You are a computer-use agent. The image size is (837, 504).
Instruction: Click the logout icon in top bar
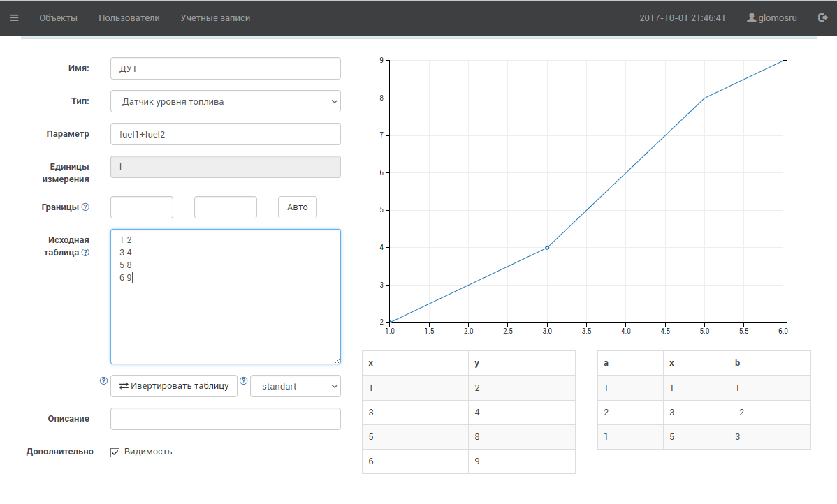click(822, 18)
